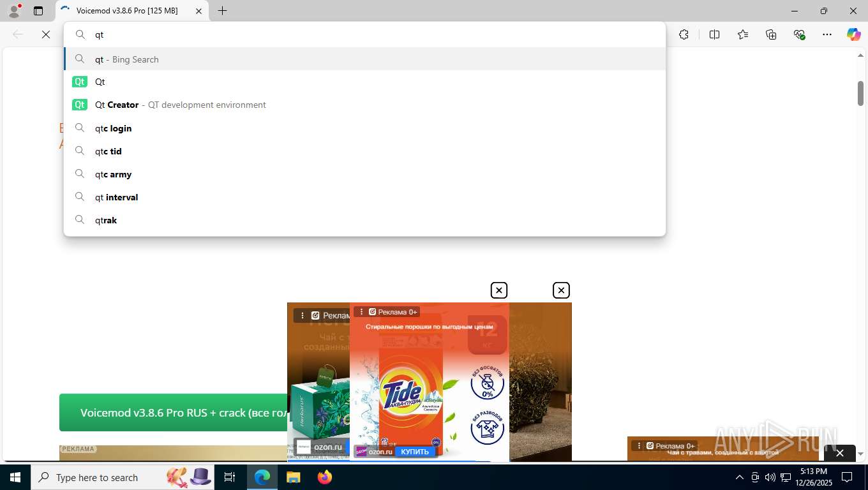Choose the 'qt interval' suggestion
This screenshot has width=868, height=490.
(364, 197)
